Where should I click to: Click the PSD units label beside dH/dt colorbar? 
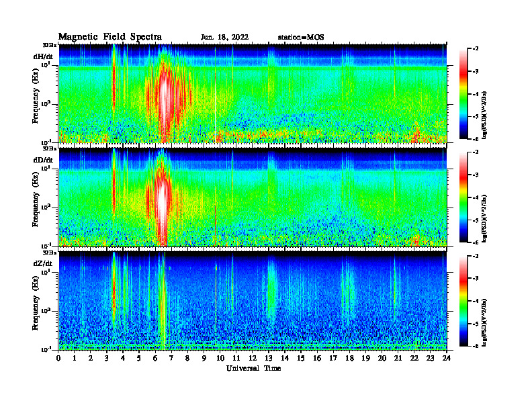[x=484, y=115]
